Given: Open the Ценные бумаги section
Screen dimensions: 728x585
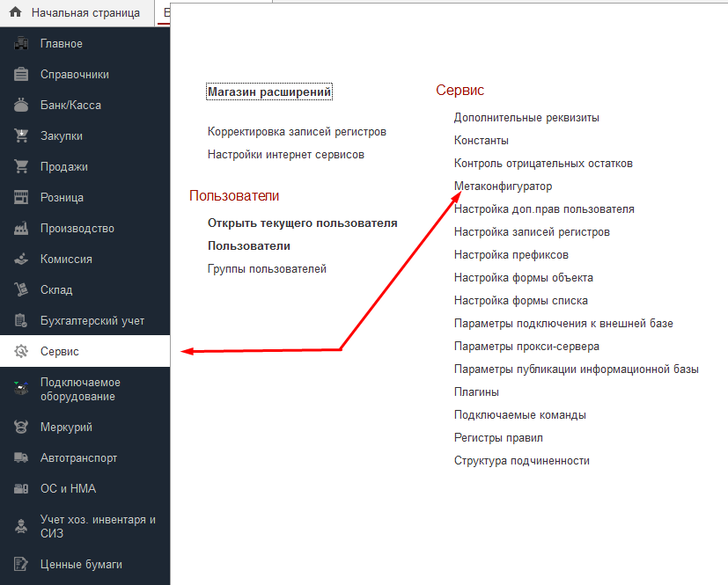Looking at the screenshot, I should [85, 564].
